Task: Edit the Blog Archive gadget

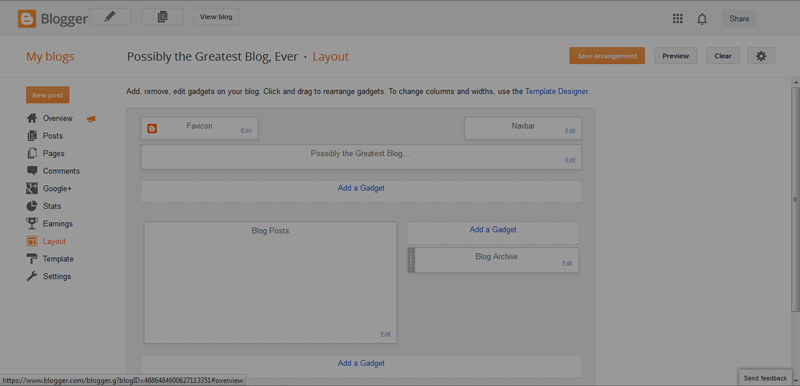Action: (x=567, y=264)
